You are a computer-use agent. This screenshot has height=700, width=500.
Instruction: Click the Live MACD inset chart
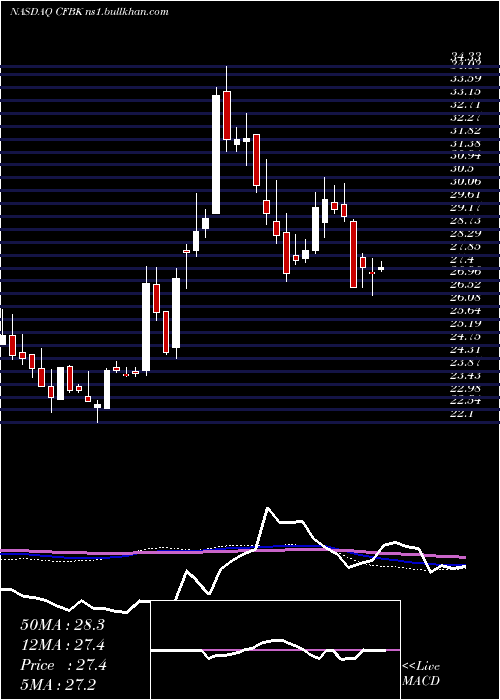coord(276,650)
